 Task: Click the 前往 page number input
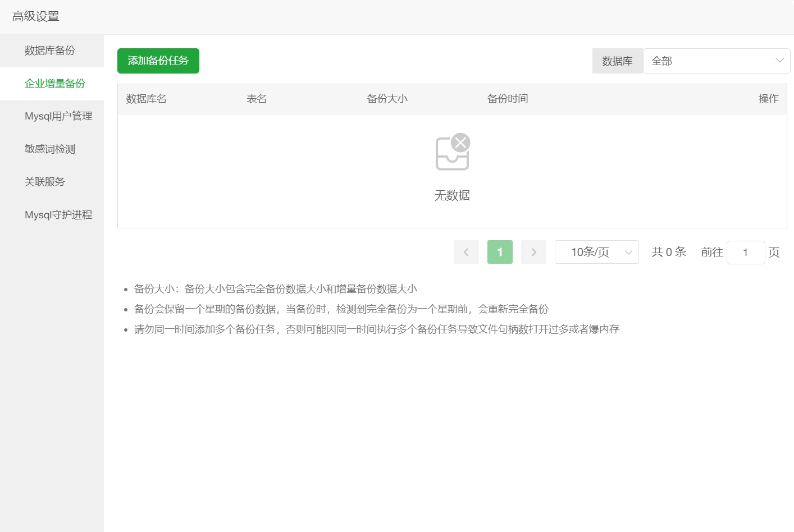746,252
